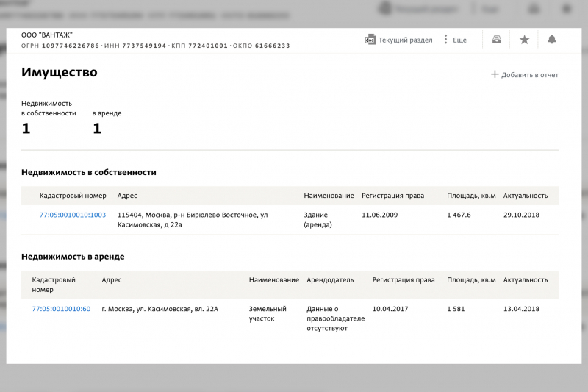Click registration date 10.04.2017
Image resolution: width=588 pixels, height=392 pixels.
click(x=390, y=309)
